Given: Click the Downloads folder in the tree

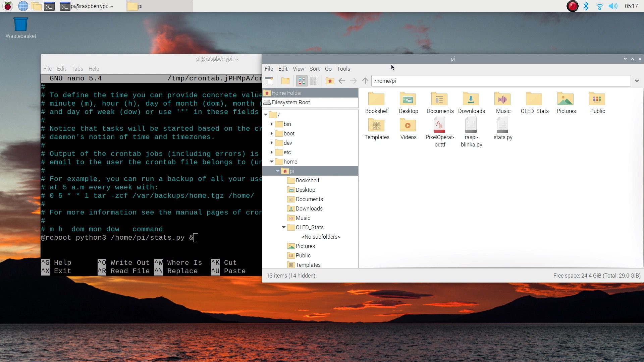Looking at the screenshot, I should [x=309, y=208].
